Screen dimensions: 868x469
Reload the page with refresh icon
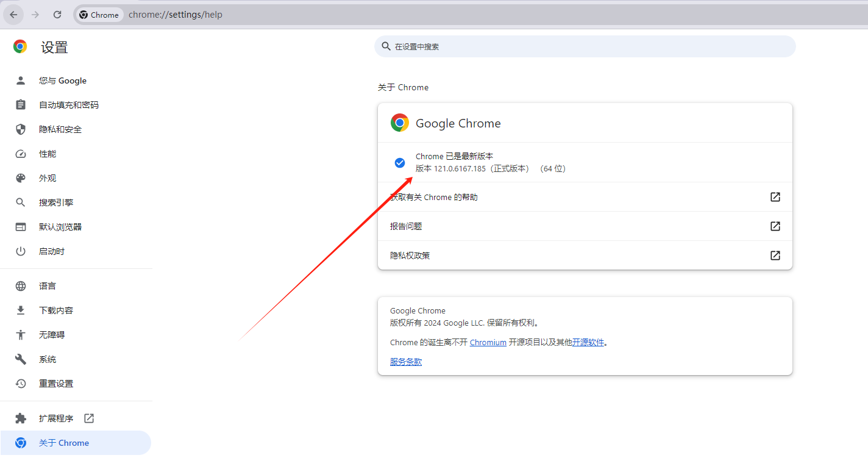[x=57, y=15]
